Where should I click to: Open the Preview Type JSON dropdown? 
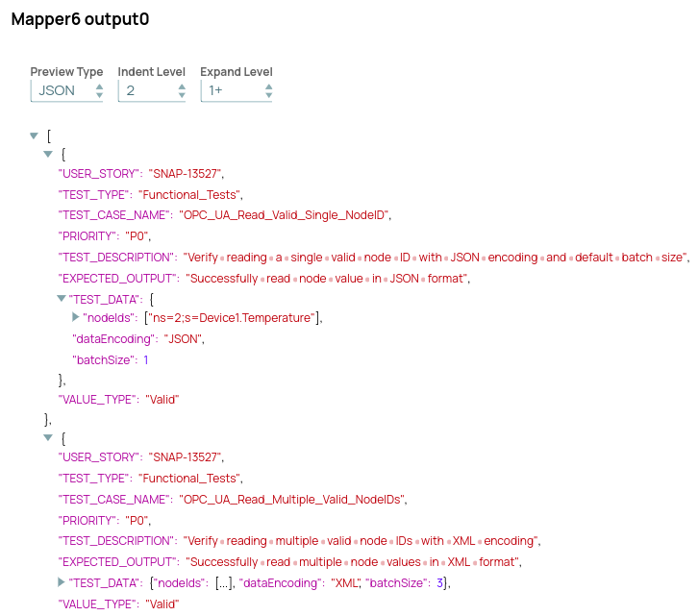point(66,90)
